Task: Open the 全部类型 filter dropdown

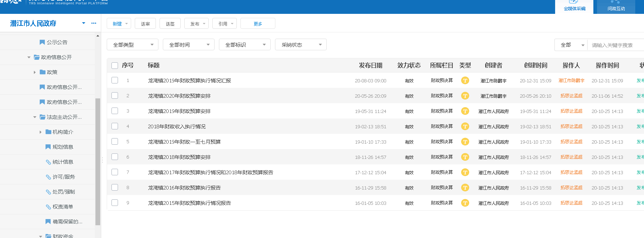Action: pos(133,45)
